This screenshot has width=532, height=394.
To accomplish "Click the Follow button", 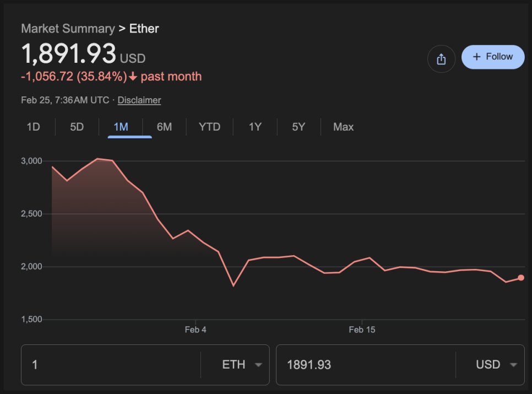I will 493,57.
